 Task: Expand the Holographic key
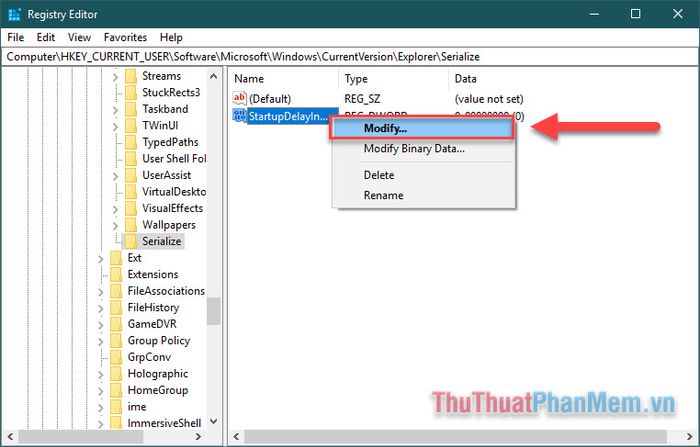100,374
